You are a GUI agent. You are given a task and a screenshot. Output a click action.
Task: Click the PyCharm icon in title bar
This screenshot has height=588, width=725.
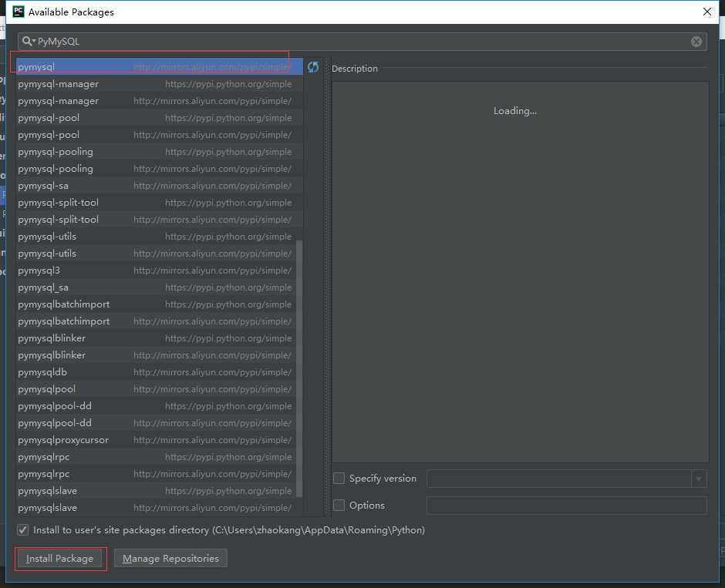19,12
